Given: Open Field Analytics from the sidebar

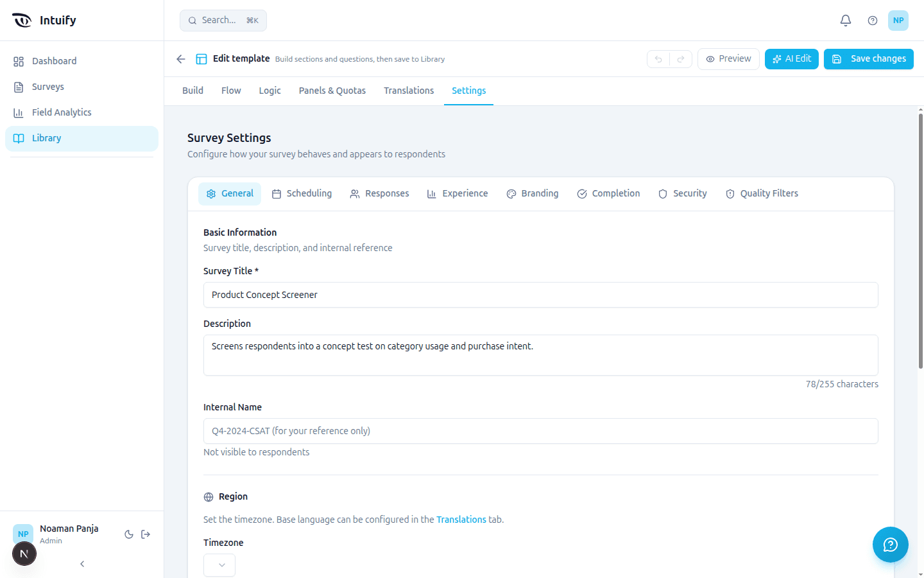Looking at the screenshot, I should click(81, 112).
